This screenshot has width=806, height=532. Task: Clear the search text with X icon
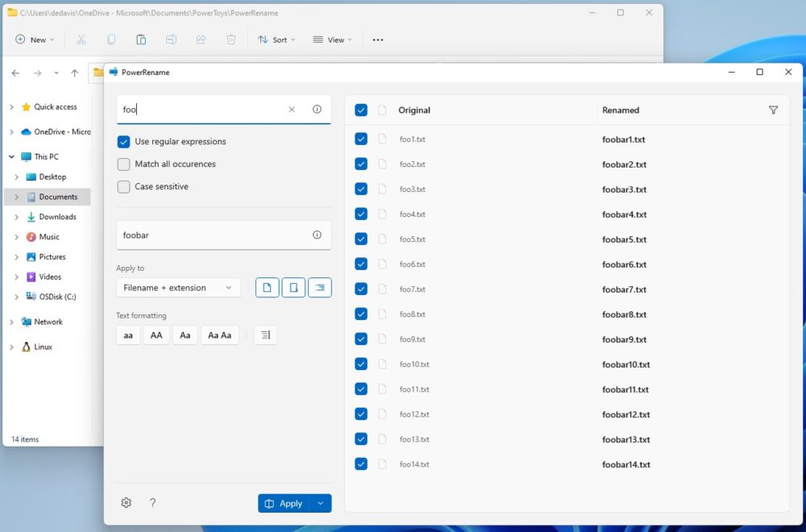(x=292, y=110)
